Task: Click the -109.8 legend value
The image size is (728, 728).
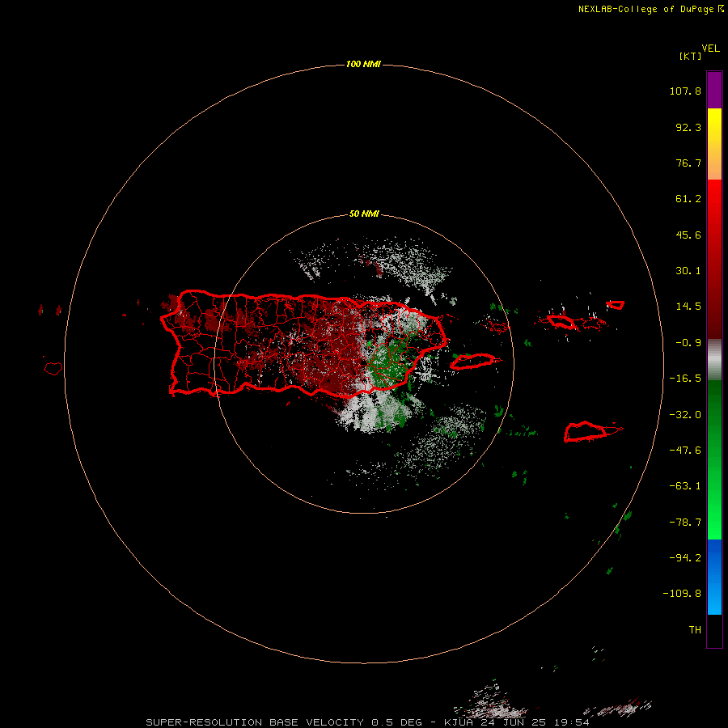Action: pos(682,594)
